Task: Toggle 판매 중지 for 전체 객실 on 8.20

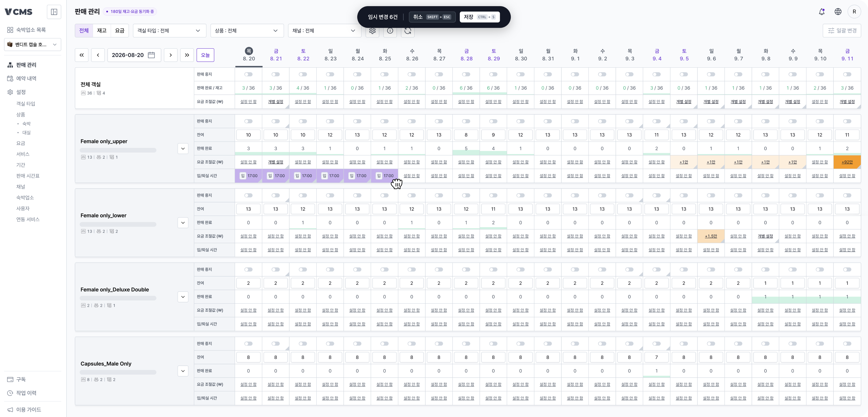Action: click(248, 74)
